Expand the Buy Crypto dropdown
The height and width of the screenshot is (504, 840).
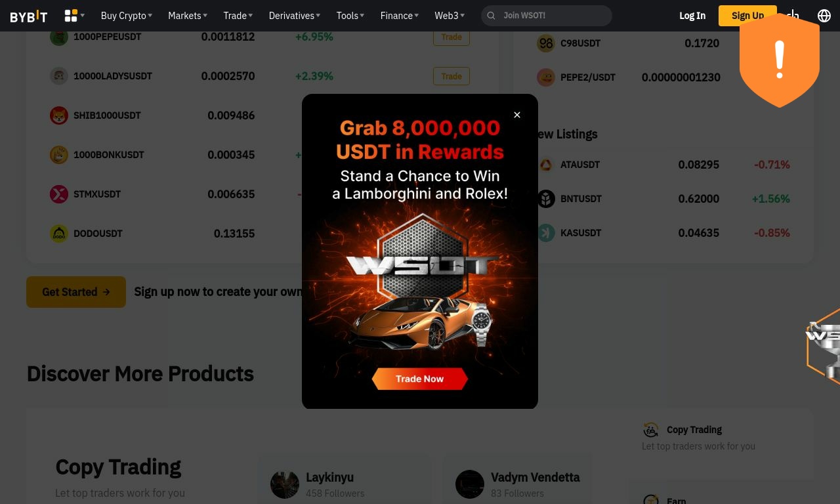pos(127,15)
